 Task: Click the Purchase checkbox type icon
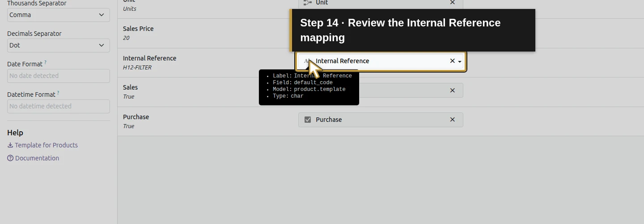point(308,120)
